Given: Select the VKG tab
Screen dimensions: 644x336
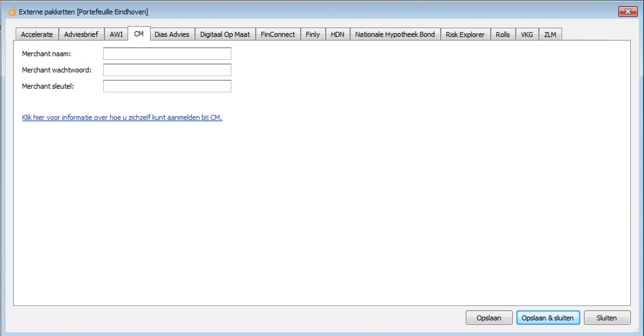Looking at the screenshot, I should pos(527,34).
